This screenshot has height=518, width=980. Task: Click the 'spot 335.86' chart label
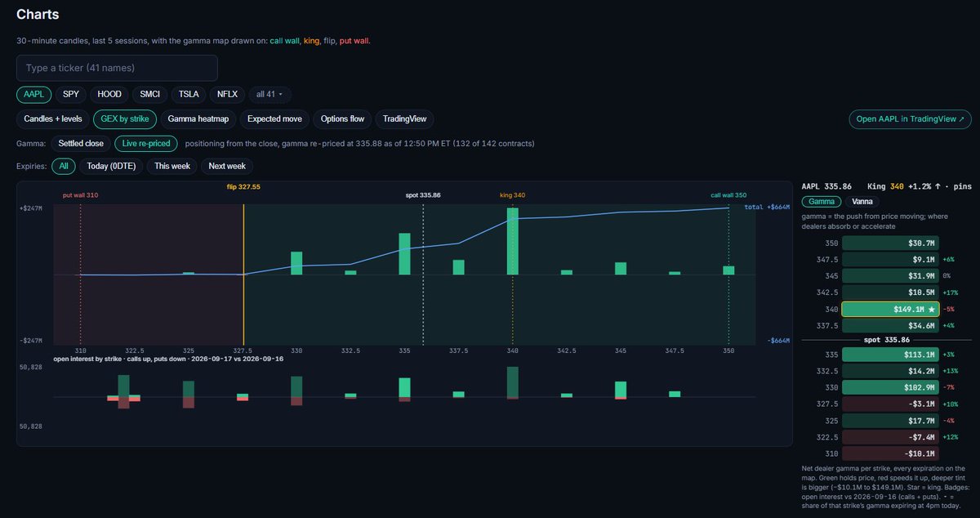[x=423, y=195]
